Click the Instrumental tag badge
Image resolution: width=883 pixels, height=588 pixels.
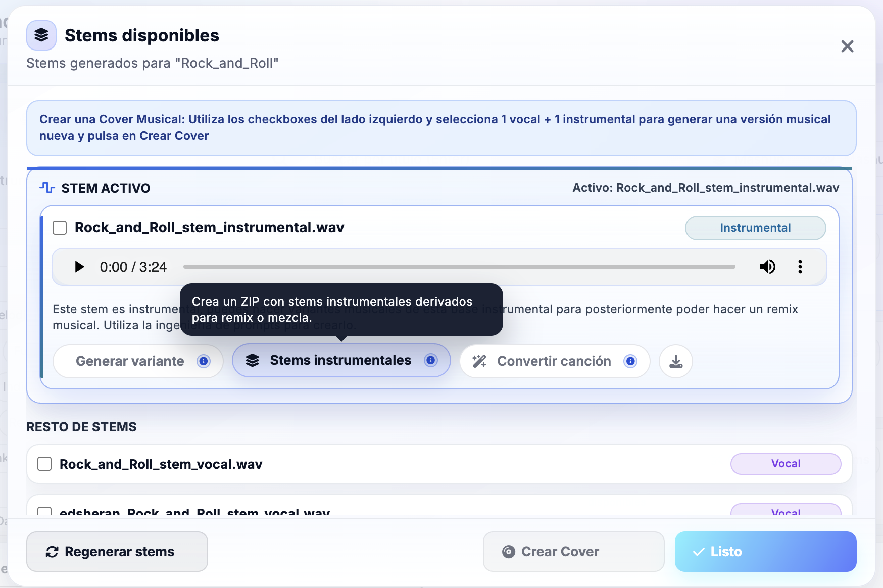(x=755, y=228)
